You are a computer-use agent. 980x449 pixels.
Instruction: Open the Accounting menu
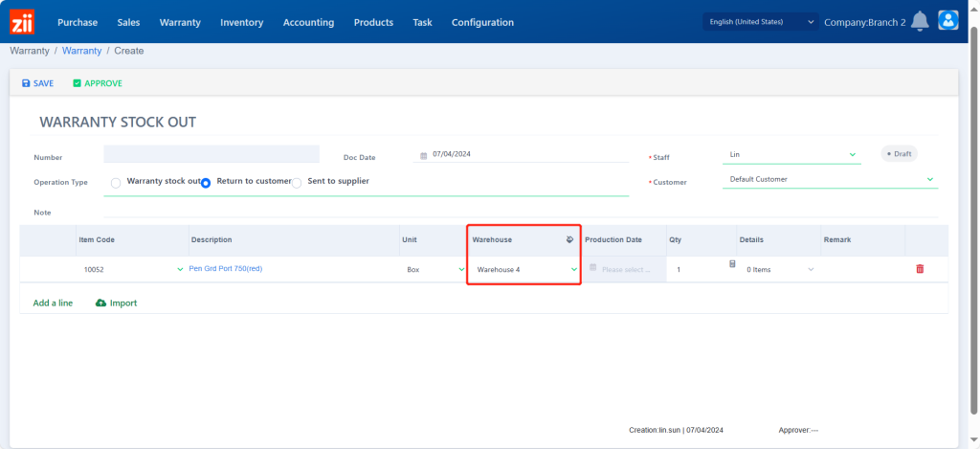point(309,23)
